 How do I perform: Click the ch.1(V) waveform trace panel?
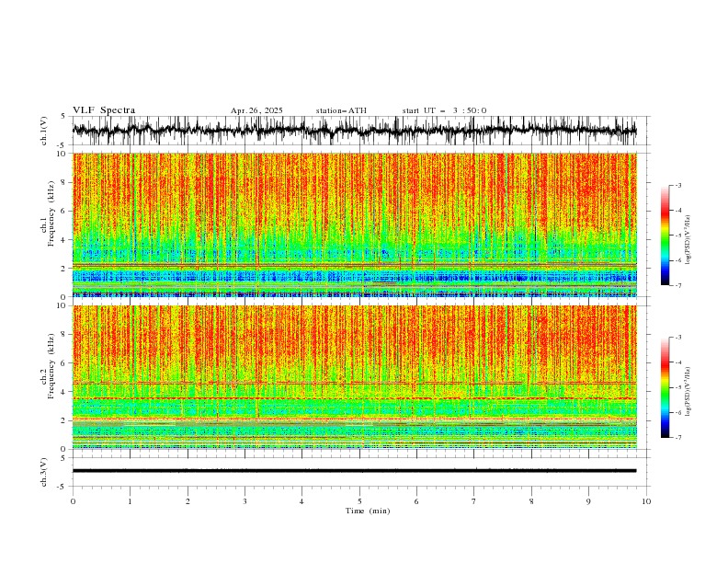[x=361, y=131]
